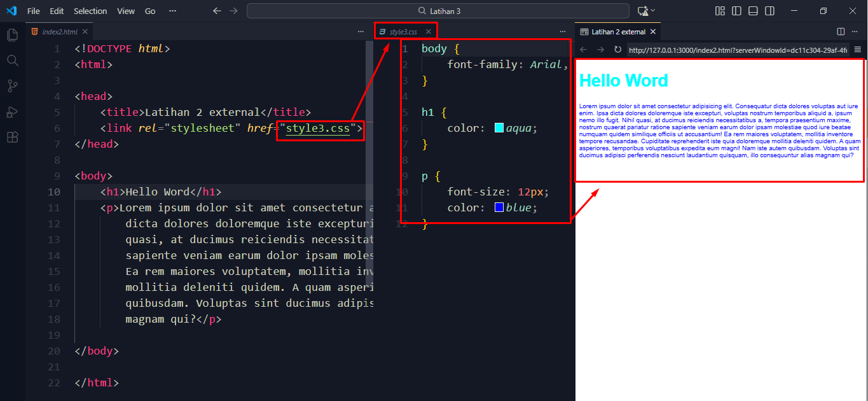
Task: Toggle the bottom panel layout button
Action: click(x=753, y=11)
